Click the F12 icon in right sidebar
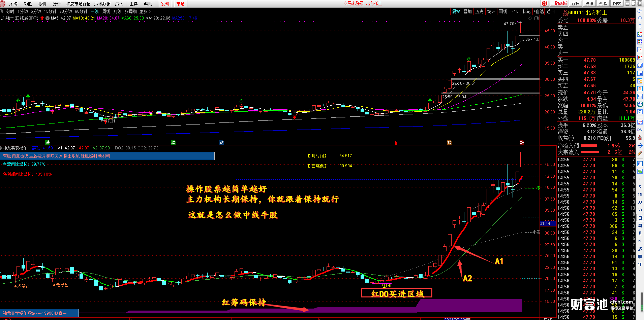The image size is (644, 320). tap(640, 97)
